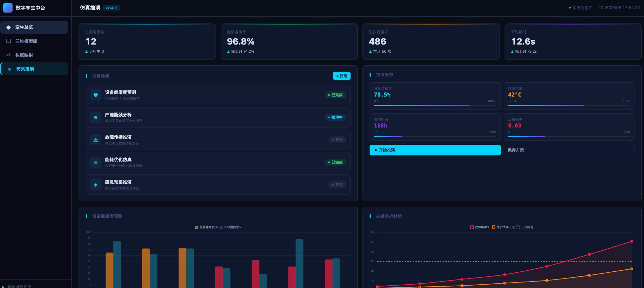Open 孪生总览 in the sidebar
Image resolution: width=644 pixels, height=288 pixels.
34,27
